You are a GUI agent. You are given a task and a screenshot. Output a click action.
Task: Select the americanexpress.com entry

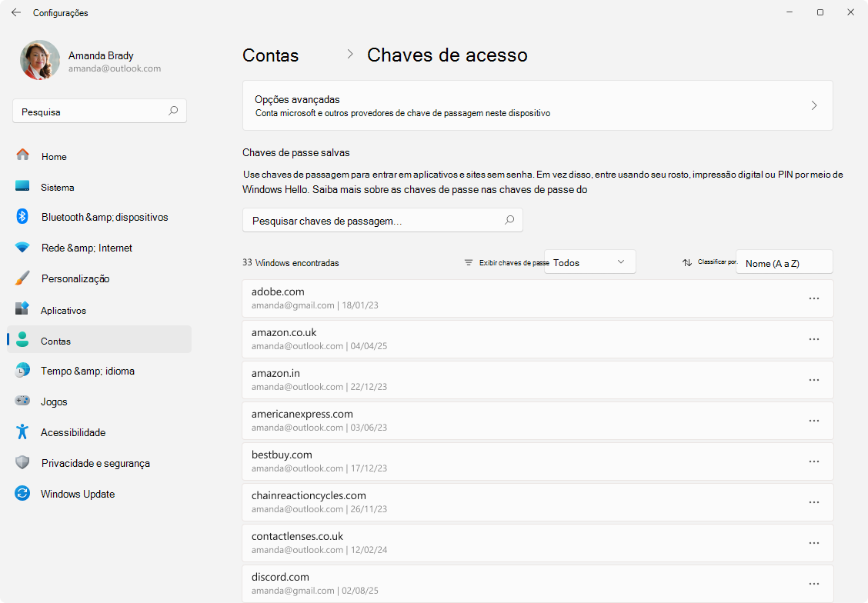click(x=538, y=421)
